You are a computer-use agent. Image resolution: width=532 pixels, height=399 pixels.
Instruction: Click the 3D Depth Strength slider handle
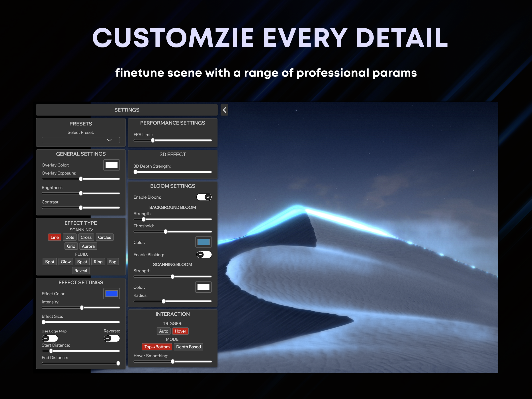pos(135,172)
